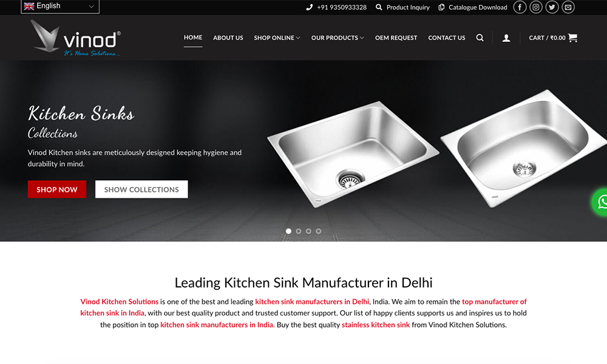Viewport: 607px width, 364px height.
Task: Open the Catalogue Download link
Action: coord(473,7)
